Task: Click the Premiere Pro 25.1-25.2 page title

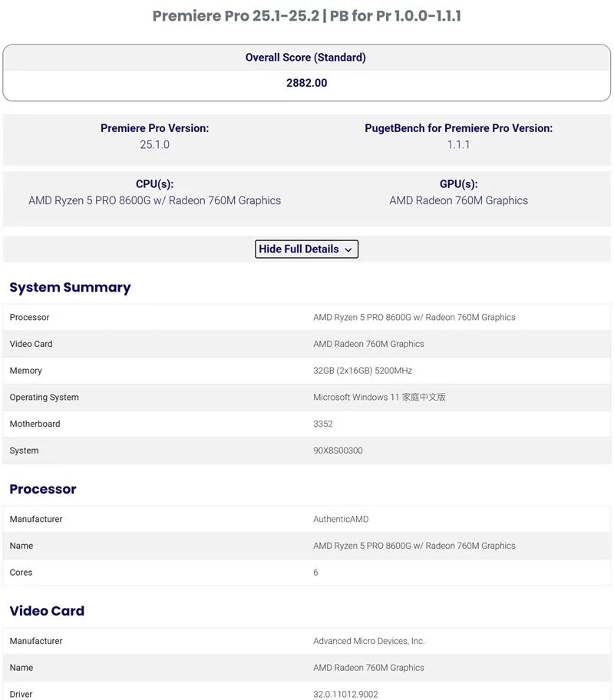Action: point(306,16)
